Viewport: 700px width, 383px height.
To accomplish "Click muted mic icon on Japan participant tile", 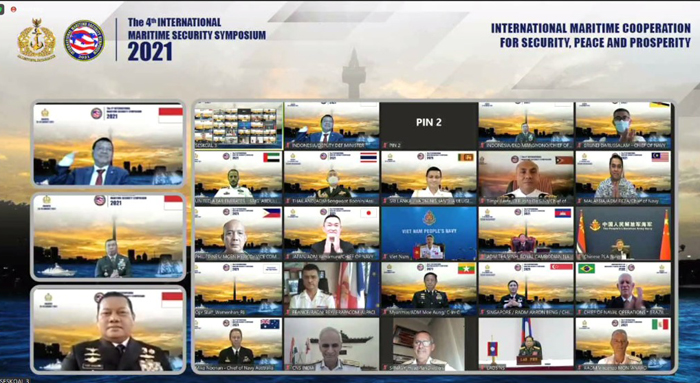I will (x=288, y=257).
